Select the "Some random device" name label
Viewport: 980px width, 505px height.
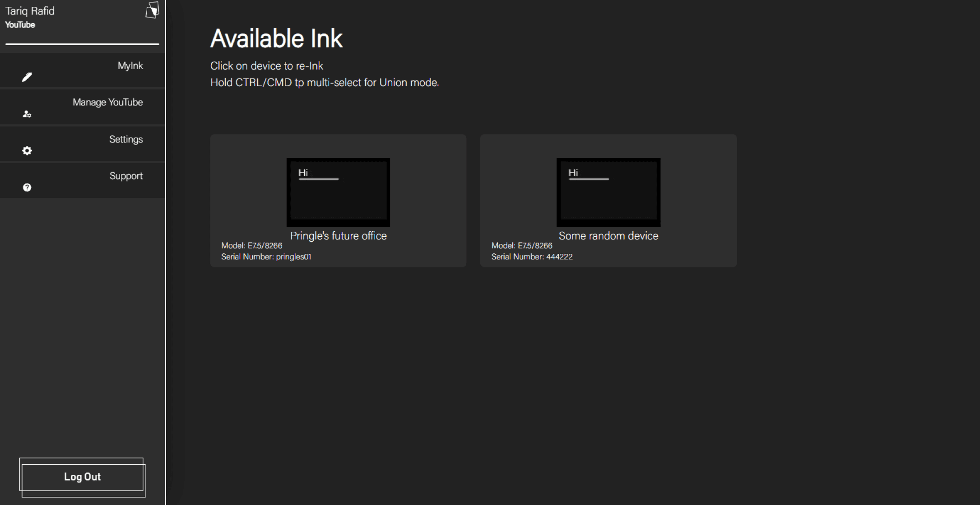(608, 236)
